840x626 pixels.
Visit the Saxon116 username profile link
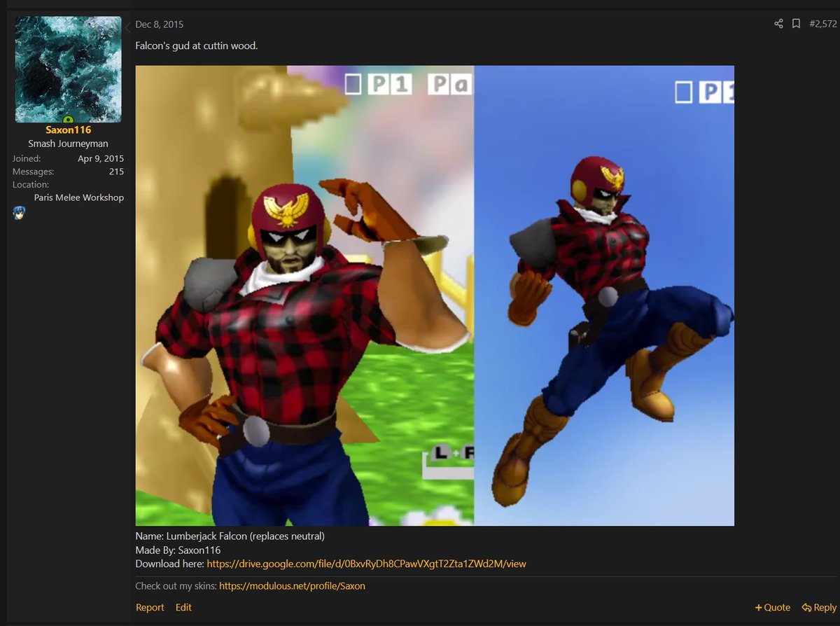tap(68, 130)
